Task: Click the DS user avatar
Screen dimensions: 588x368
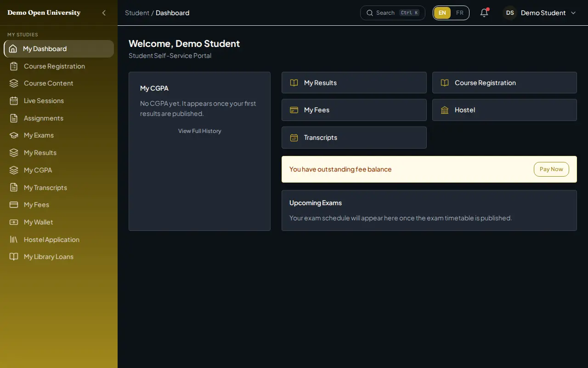Action: (x=510, y=13)
